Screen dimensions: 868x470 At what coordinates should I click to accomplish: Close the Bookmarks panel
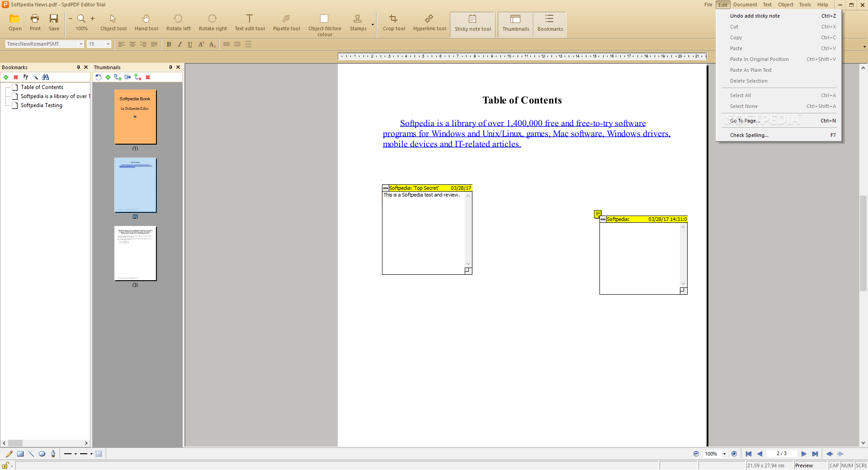point(86,67)
